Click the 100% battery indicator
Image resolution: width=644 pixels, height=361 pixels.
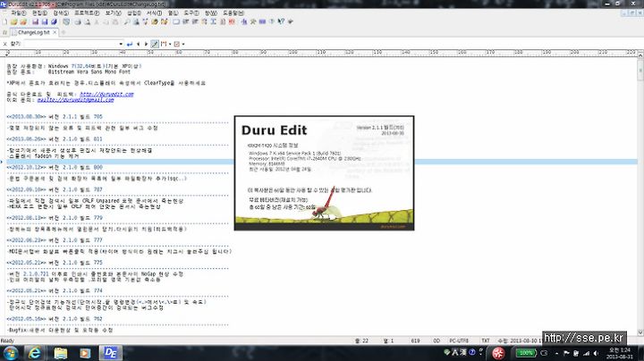[x=525, y=353]
